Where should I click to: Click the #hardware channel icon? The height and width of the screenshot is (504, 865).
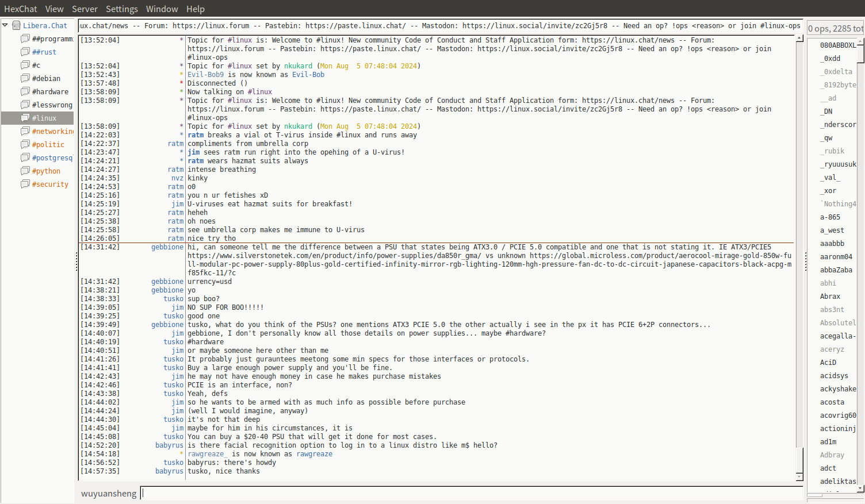point(25,91)
